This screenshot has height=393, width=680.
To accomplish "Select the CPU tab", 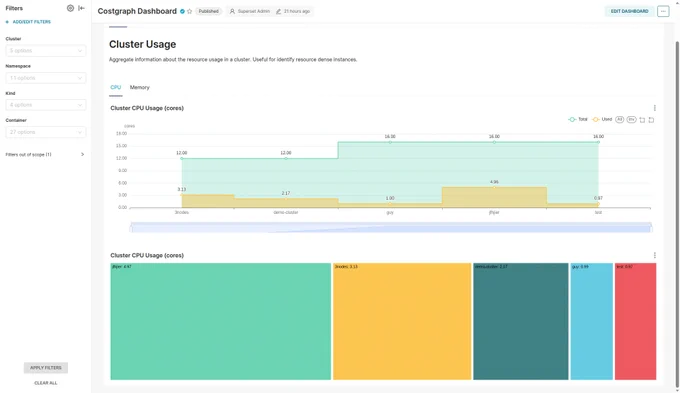I will 115,88.
